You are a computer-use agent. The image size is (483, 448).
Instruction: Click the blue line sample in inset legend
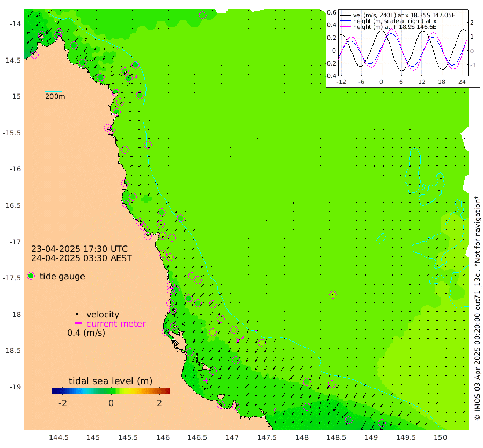pyautogui.click(x=345, y=21)
